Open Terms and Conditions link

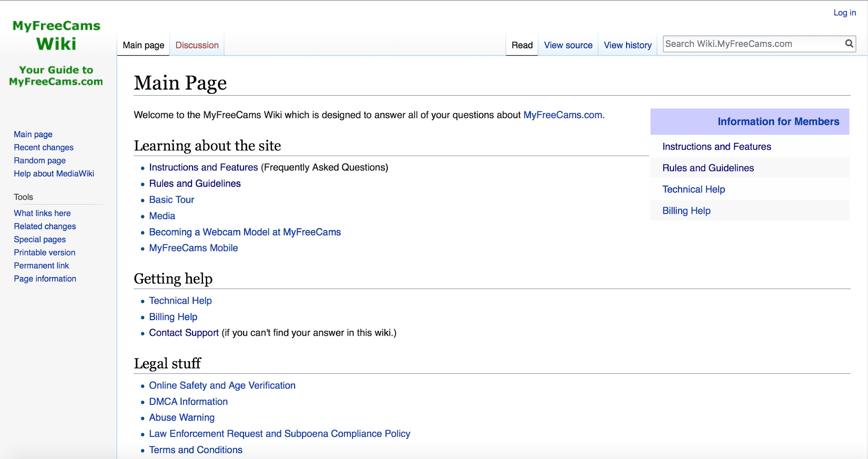click(195, 450)
